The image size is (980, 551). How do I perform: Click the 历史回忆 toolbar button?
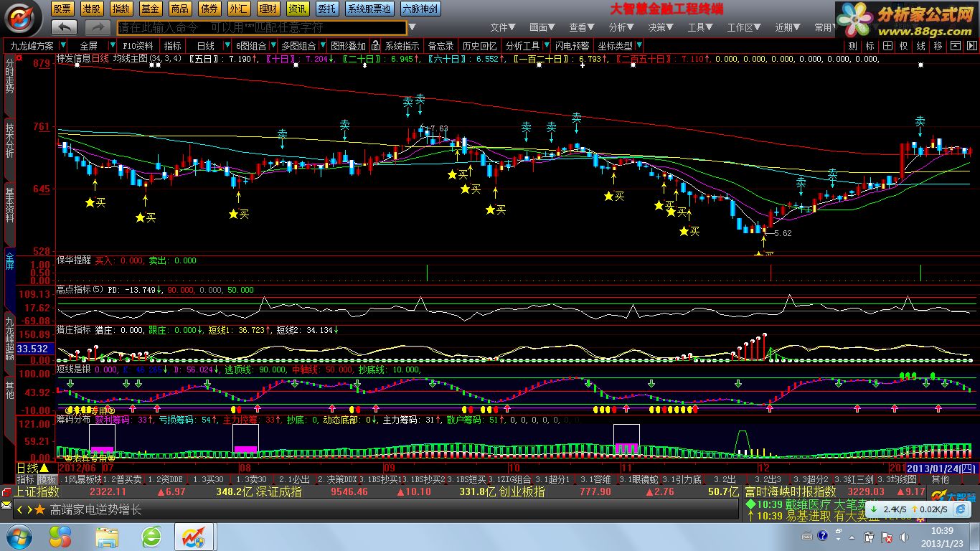(479, 46)
